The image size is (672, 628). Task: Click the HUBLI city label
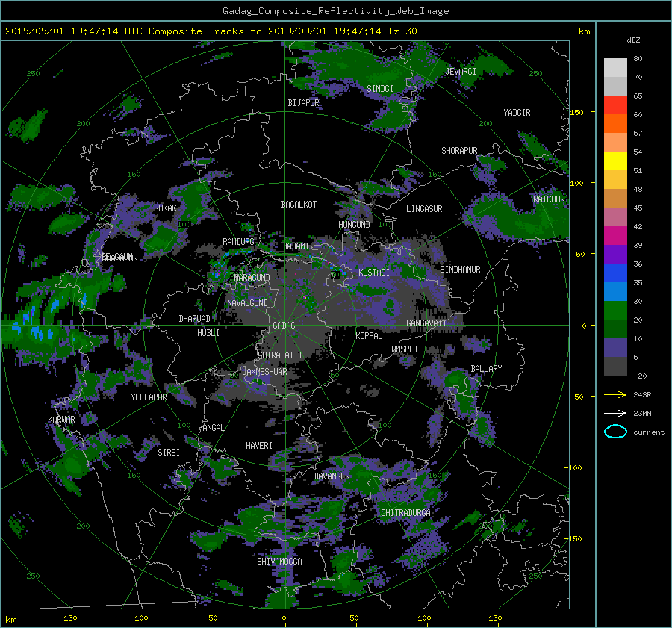tap(208, 333)
